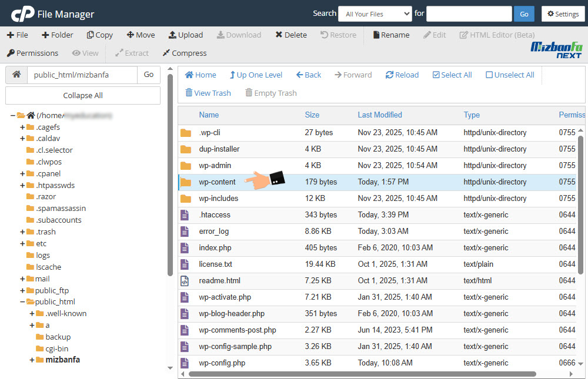Sort files by Last Modified column

coord(379,115)
